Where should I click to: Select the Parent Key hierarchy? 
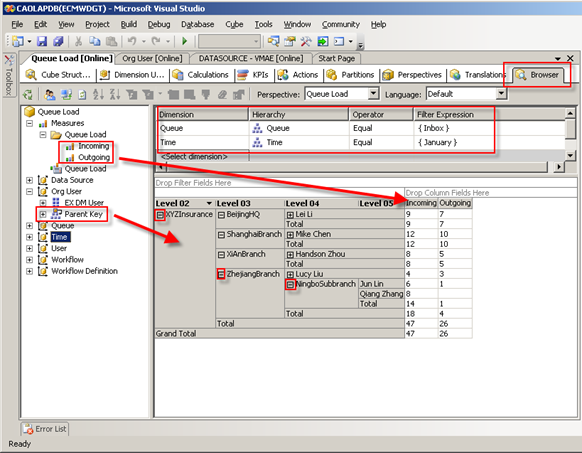[83, 214]
